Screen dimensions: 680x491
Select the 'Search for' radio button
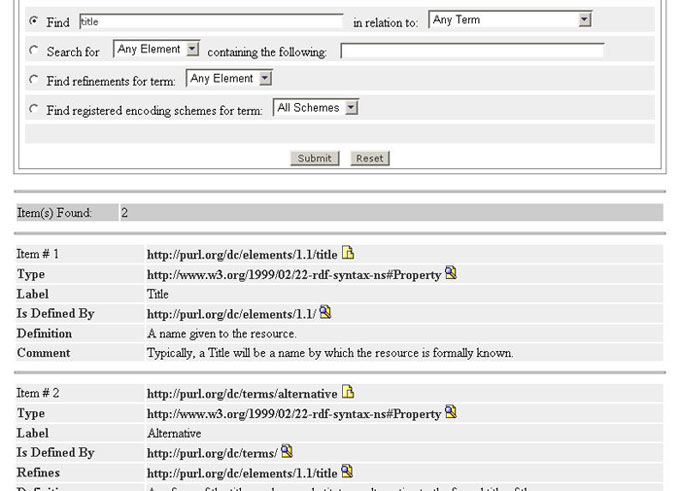[34, 50]
